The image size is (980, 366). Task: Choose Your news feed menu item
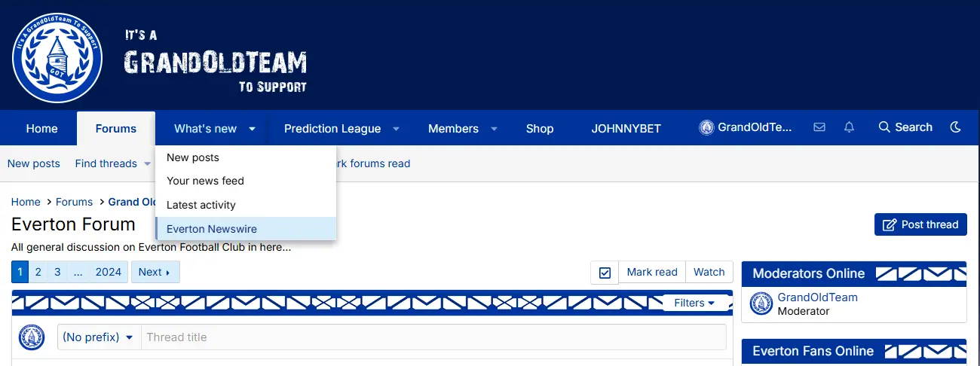click(246, 181)
